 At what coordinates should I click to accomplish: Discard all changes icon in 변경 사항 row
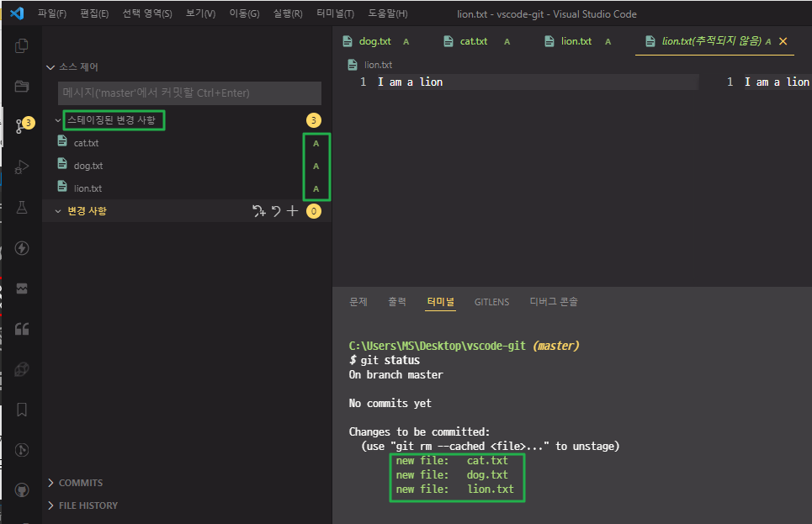coord(276,211)
